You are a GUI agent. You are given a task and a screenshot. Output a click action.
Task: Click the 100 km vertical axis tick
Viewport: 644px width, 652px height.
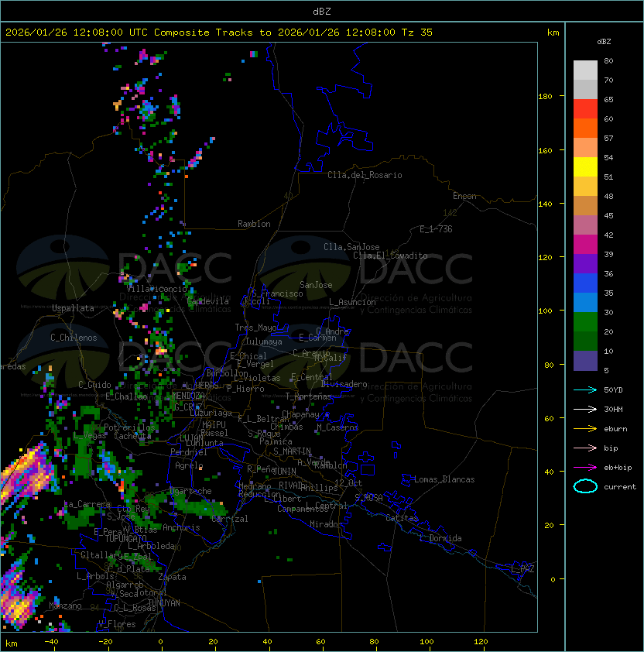pyautogui.click(x=545, y=311)
